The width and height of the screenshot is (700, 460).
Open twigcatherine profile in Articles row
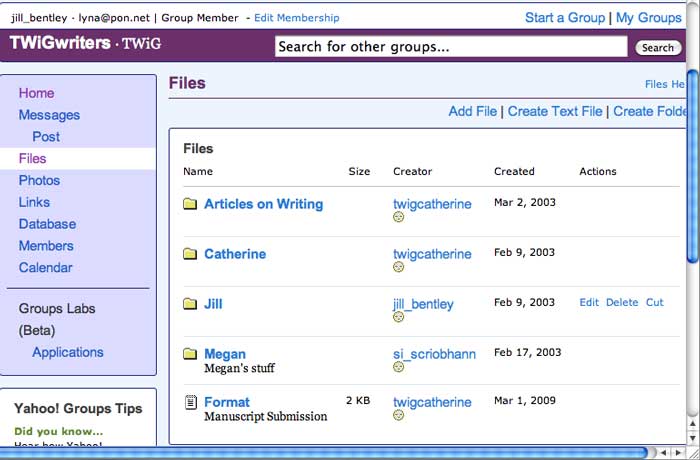coord(432,204)
